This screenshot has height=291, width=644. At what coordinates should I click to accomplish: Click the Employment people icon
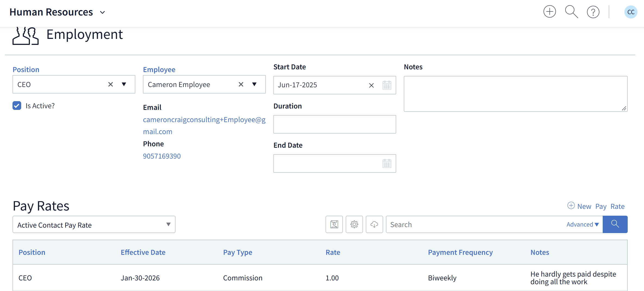pos(26,36)
